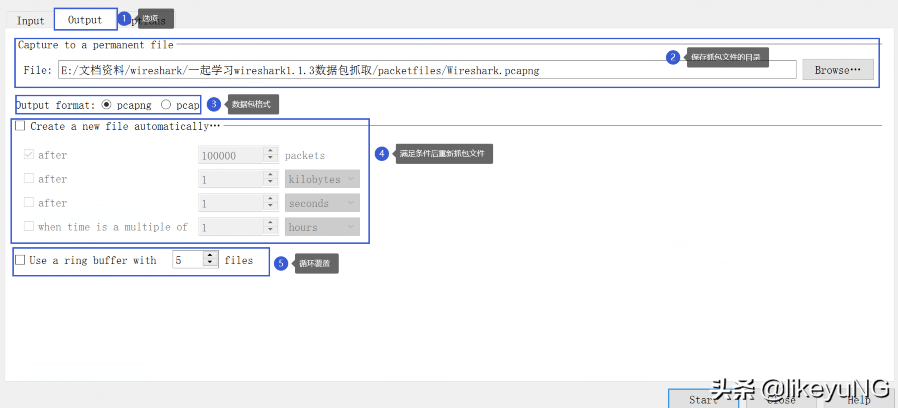The width and height of the screenshot is (898, 408).
Task: Enable Use a ring buffer checkbox
Action: (21, 260)
